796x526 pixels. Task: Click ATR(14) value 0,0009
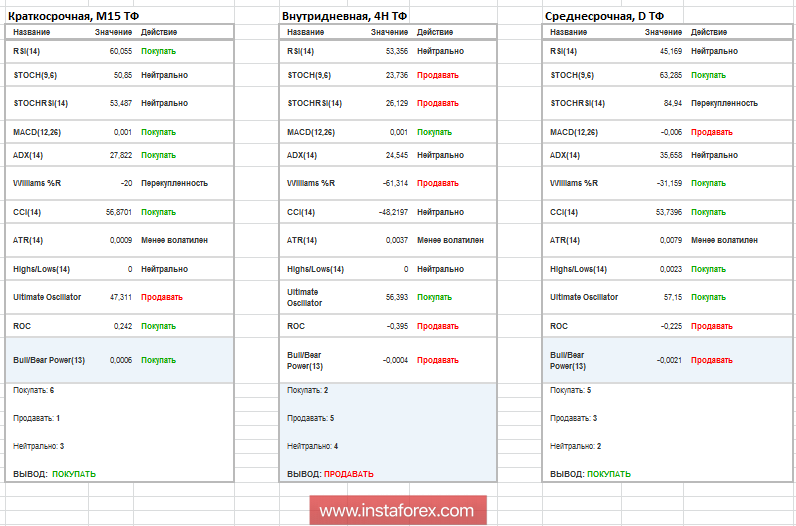pos(121,240)
